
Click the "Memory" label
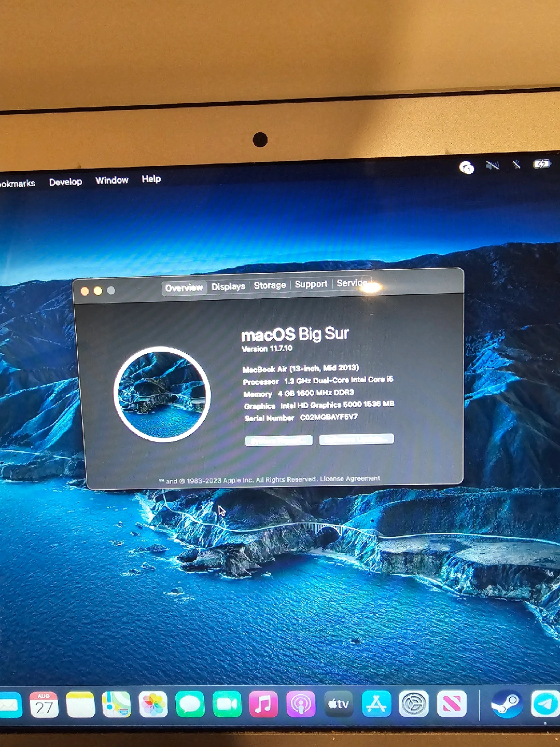(x=258, y=394)
